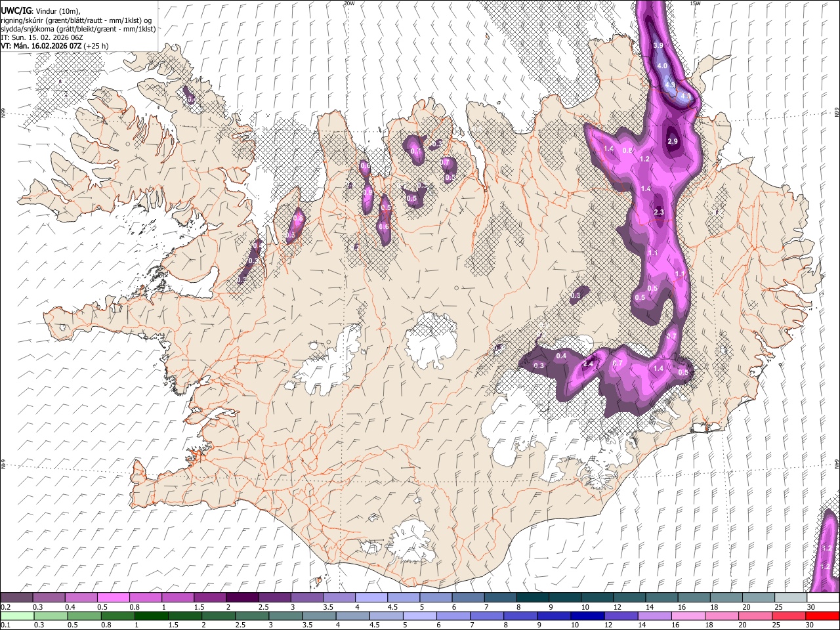Pick the upper-row legend swatch between 20 and 25
The image size is (840, 630).
pyautogui.click(x=758, y=597)
